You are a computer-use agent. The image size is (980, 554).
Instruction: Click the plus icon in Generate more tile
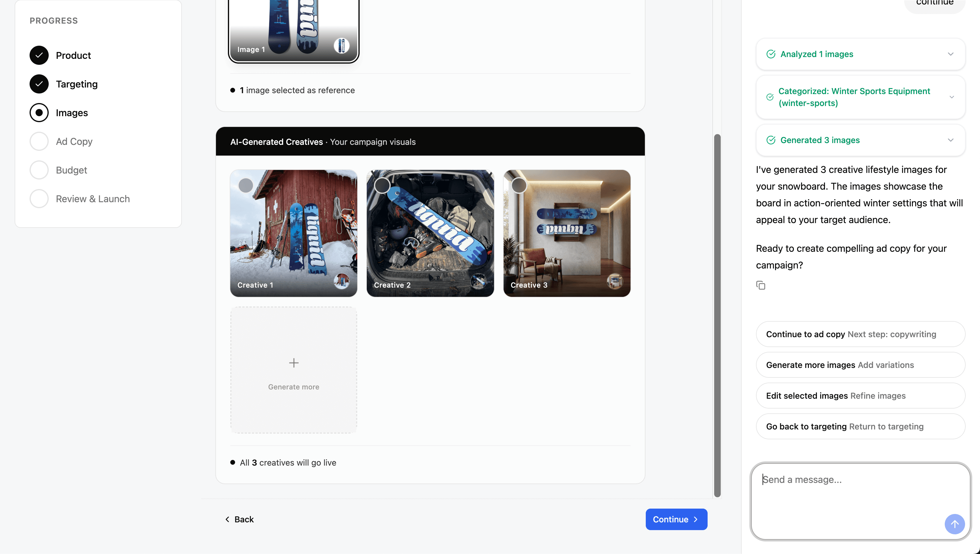tap(293, 363)
